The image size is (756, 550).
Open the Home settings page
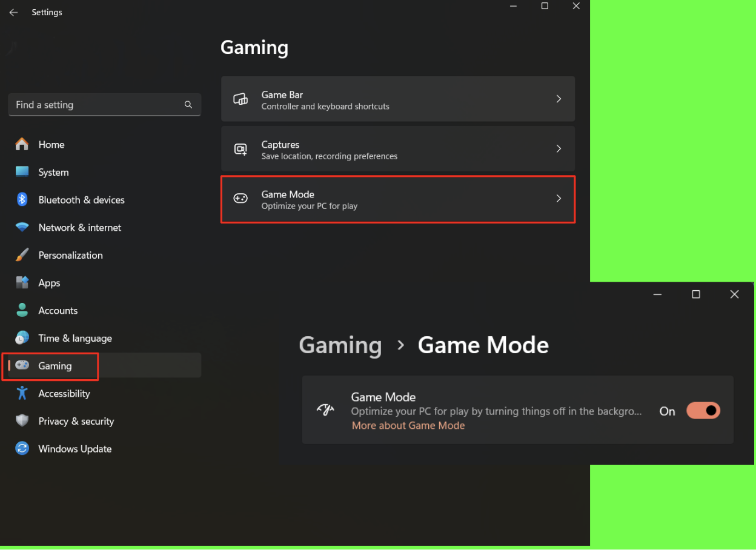click(104, 144)
